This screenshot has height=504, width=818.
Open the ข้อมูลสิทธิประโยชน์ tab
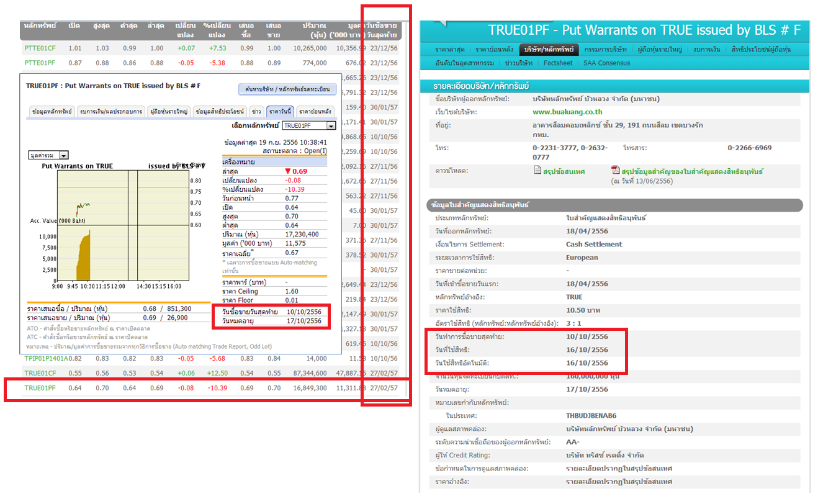[220, 112]
